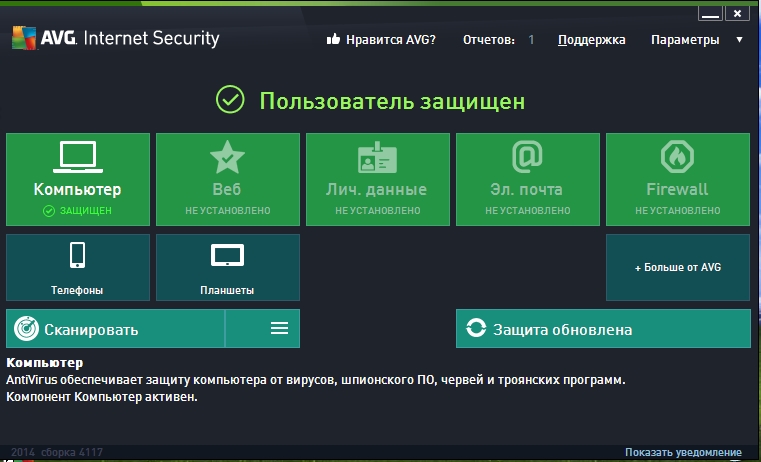Start a scan with Сканировать button

pos(116,329)
